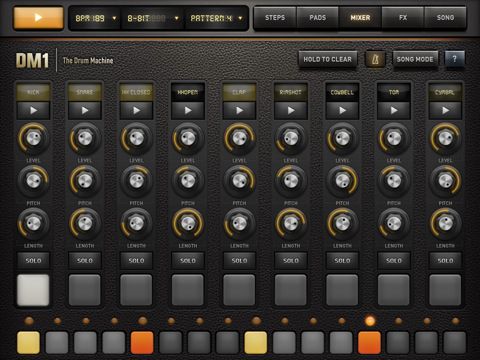
Task: Click the SONG MODE button
Action: click(x=415, y=60)
